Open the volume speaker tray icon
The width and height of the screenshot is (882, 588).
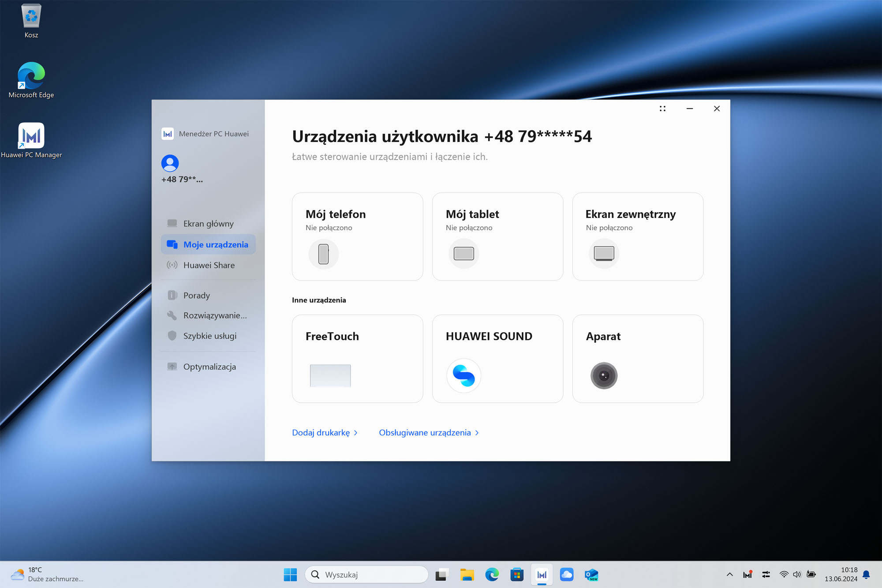[797, 575]
